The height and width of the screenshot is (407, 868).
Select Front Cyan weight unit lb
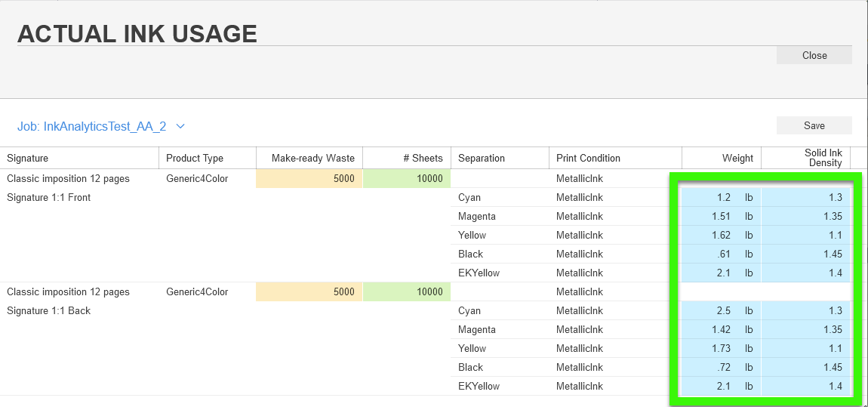(x=749, y=198)
